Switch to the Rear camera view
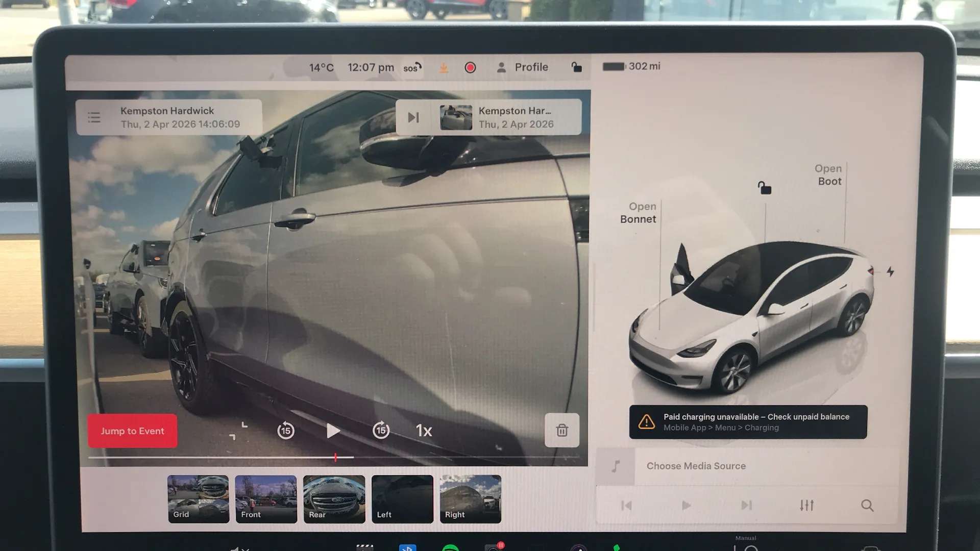Viewport: 980px width, 551px height. [333, 498]
